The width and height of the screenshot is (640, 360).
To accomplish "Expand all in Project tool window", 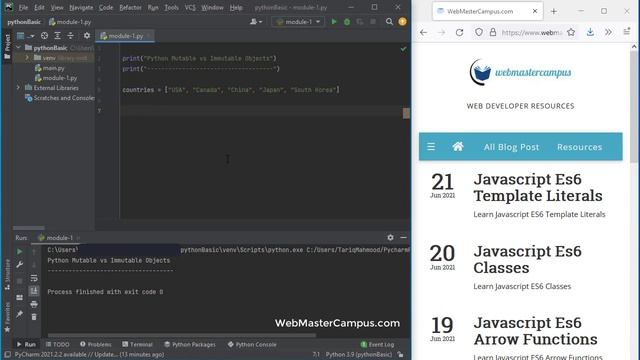I will pyautogui.click(x=58, y=36).
